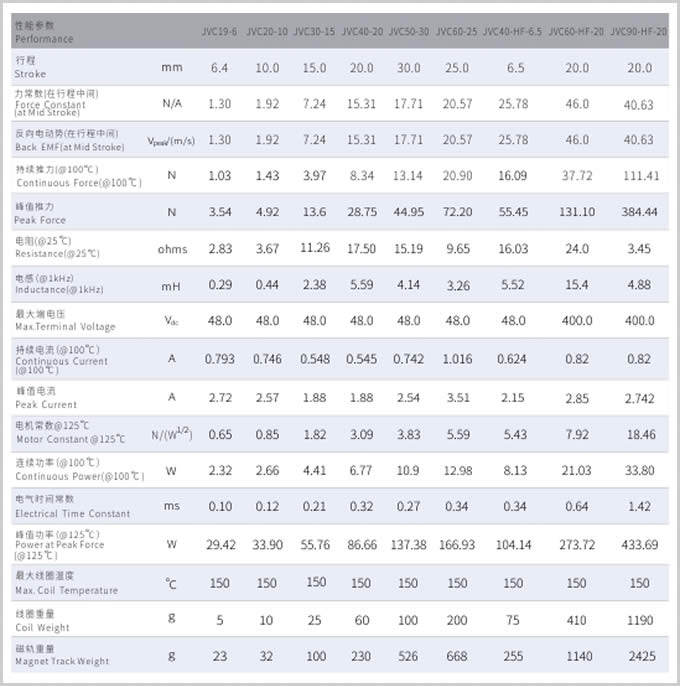Select the 1.016 continuous current value
The image size is (680, 686).
coord(457,359)
